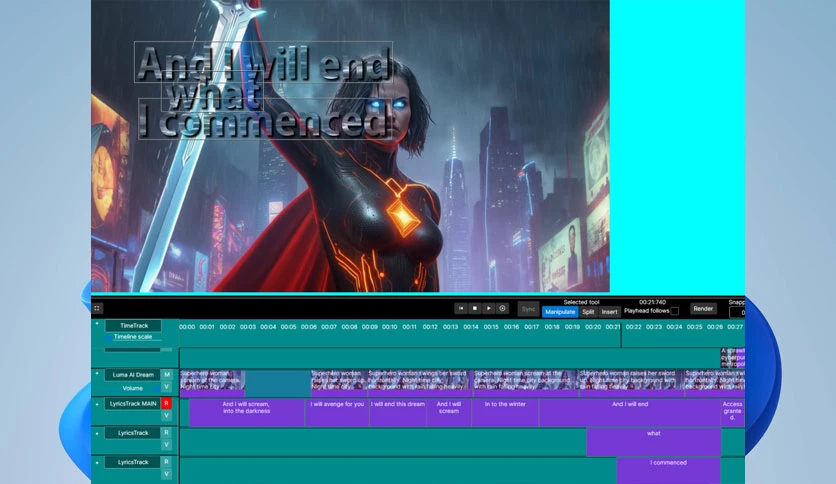The image size is (836, 484).
Task: Toggle V on the 'I commenced' LyricsTrack
Action: point(167,474)
